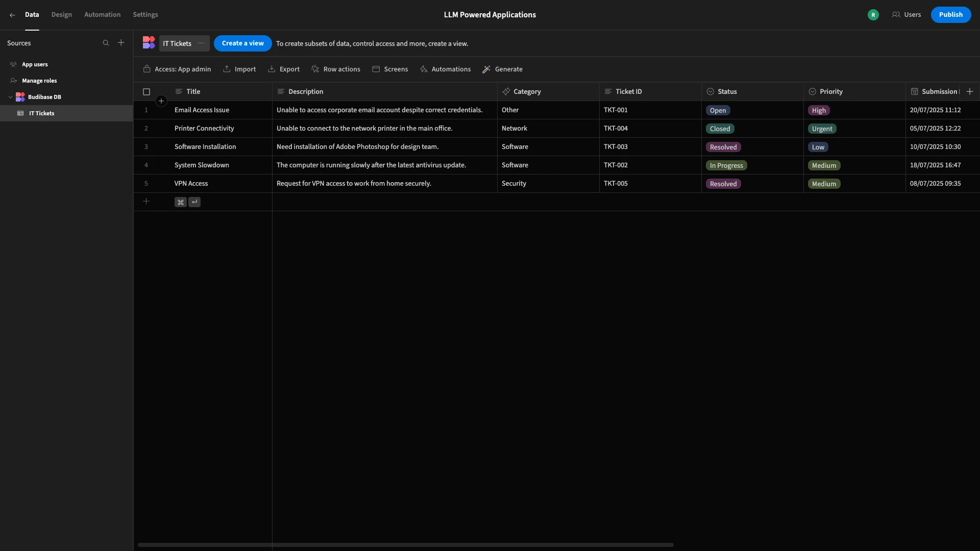The height and width of the screenshot is (551, 980).
Task: Select the VPN Access title cell
Action: click(x=221, y=184)
